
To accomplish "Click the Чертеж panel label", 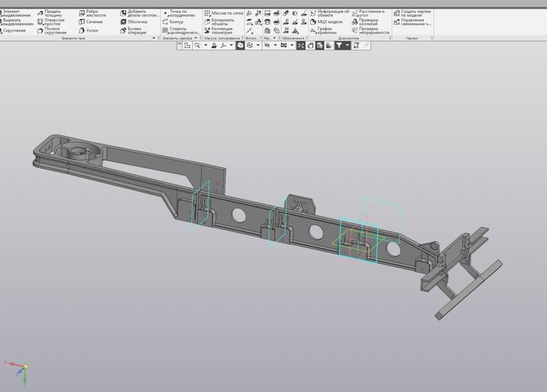I will coord(412,38).
